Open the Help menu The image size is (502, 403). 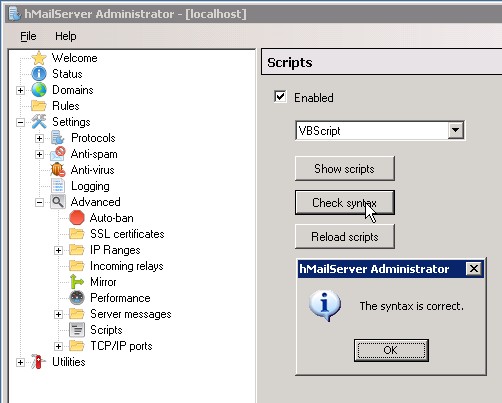[x=66, y=36]
